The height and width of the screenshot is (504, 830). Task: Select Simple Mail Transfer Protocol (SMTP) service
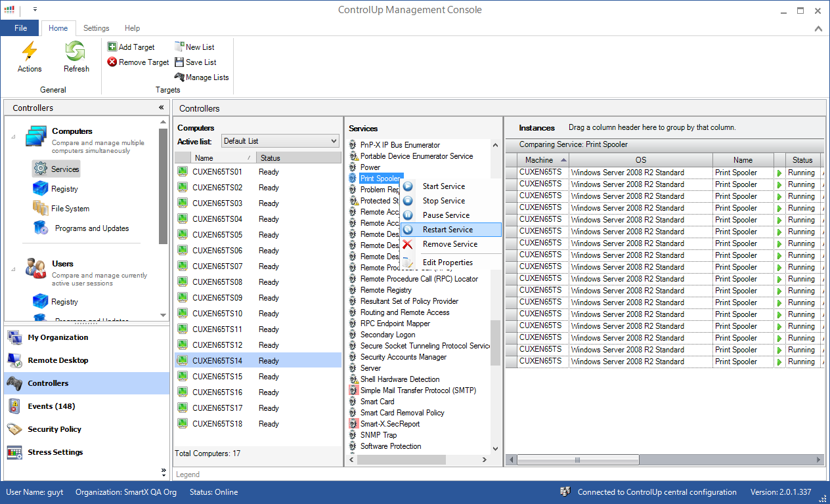(x=418, y=390)
